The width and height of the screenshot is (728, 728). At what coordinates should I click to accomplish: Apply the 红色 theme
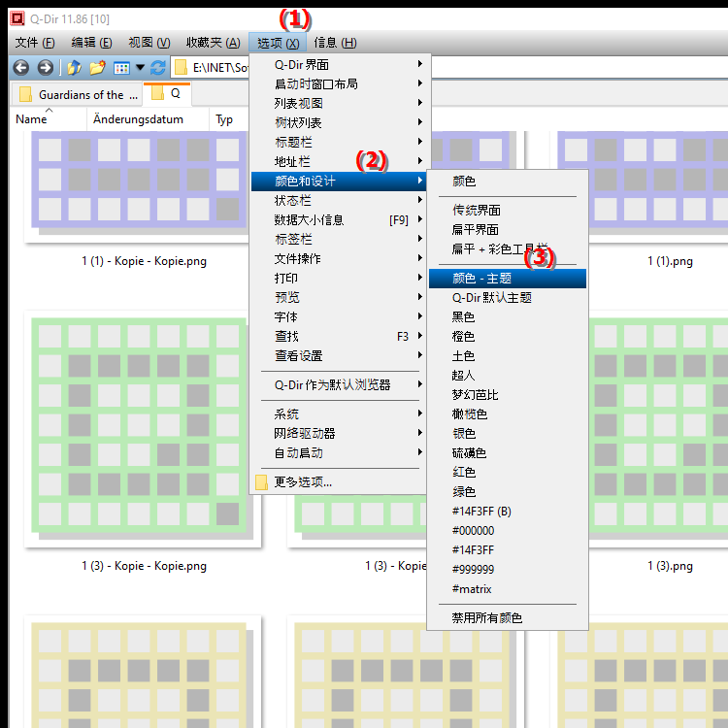point(508,472)
